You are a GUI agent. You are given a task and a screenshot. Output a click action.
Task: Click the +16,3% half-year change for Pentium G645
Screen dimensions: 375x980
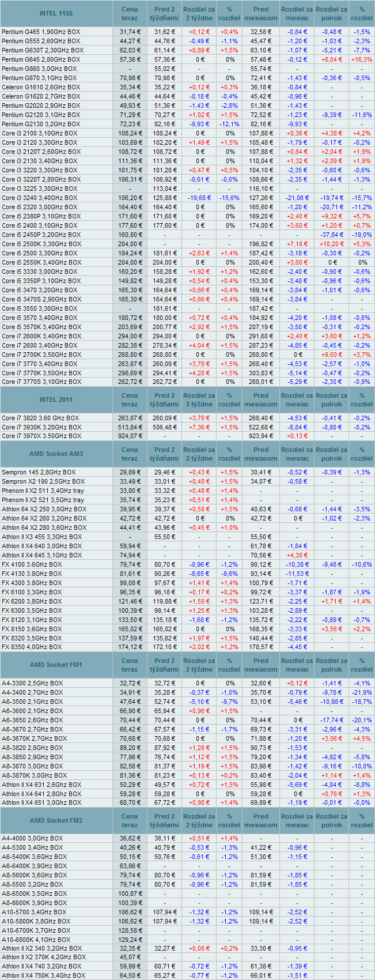coord(362,59)
